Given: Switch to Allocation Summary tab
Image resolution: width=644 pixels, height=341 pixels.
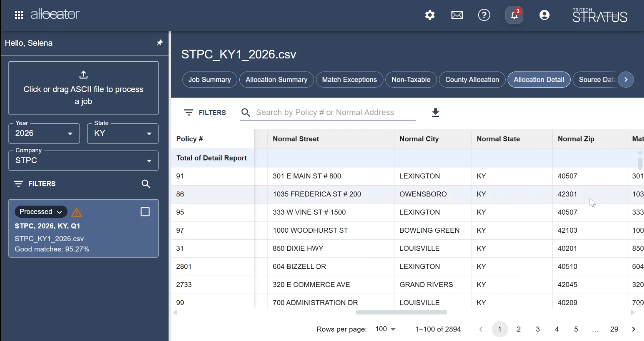Looking at the screenshot, I should [x=276, y=80].
